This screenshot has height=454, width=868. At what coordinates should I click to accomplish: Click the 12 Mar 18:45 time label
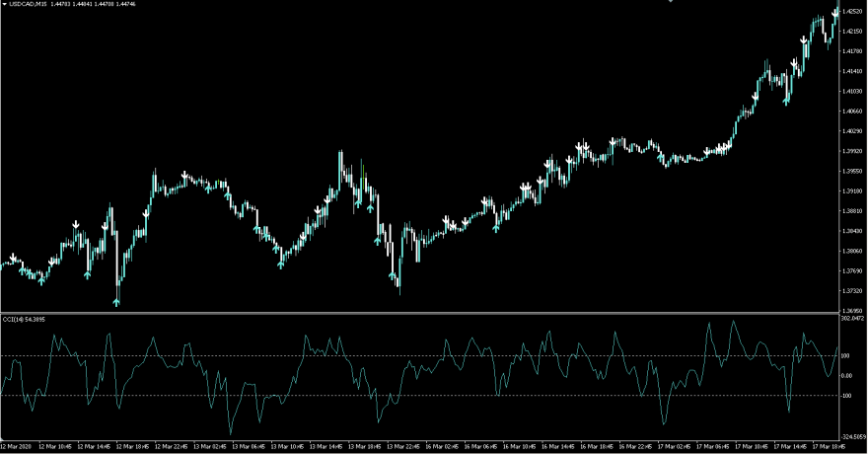click(x=132, y=446)
